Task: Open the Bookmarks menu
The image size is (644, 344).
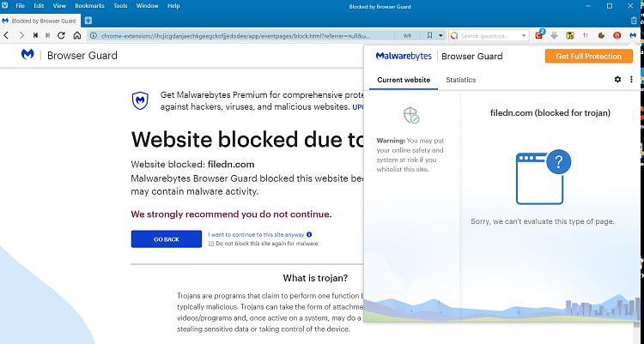Action: coord(89,6)
